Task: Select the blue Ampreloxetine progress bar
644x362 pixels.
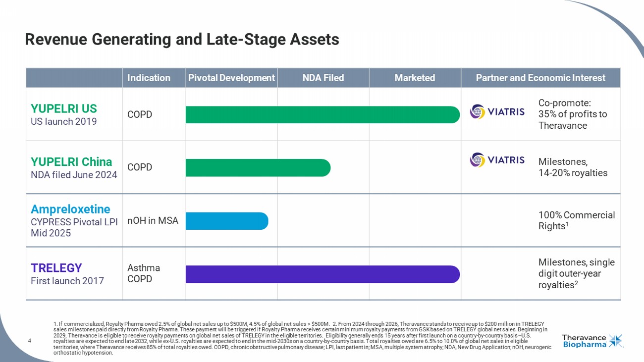Action: pyautogui.click(x=226, y=221)
